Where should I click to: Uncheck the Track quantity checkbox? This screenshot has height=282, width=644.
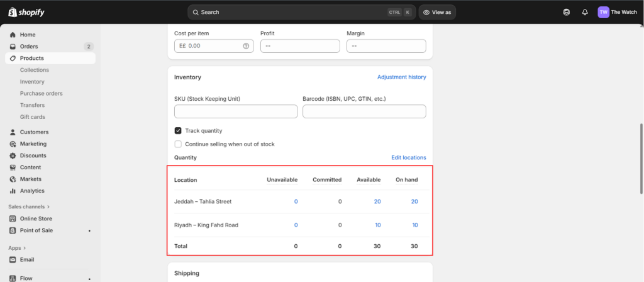click(178, 130)
